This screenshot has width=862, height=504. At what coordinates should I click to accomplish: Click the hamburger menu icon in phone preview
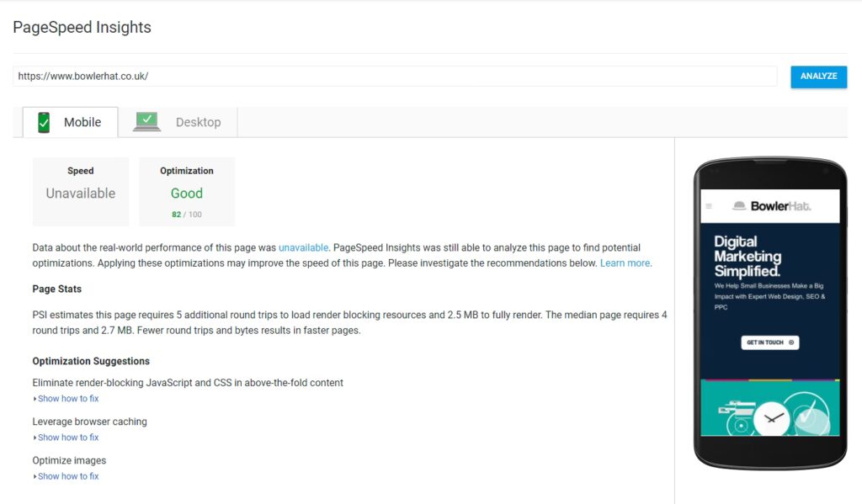click(x=709, y=206)
